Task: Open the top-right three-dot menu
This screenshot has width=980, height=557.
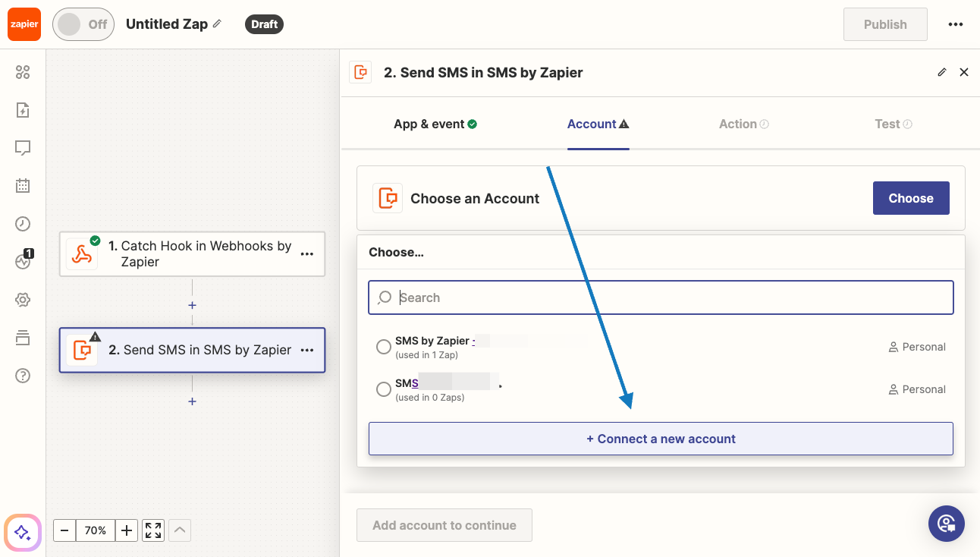Action: 956,24
